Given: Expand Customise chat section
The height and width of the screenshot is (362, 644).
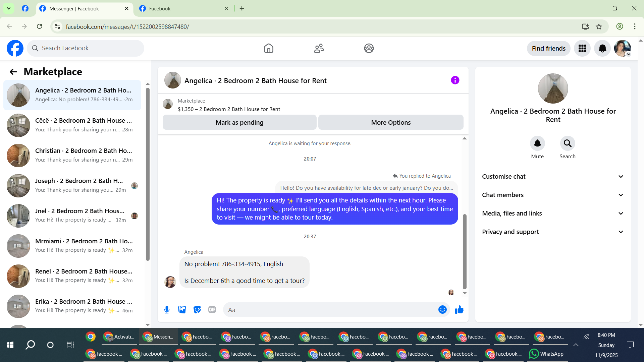Looking at the screenshot, I should [x=553, y=177].
